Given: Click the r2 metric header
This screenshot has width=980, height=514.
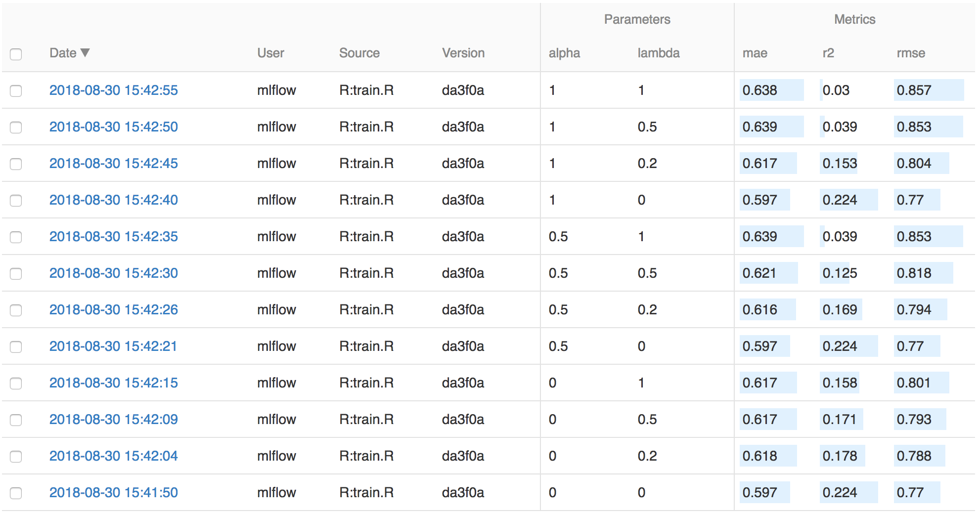Looking at the screenshot, I should click(x=829, y=52).
